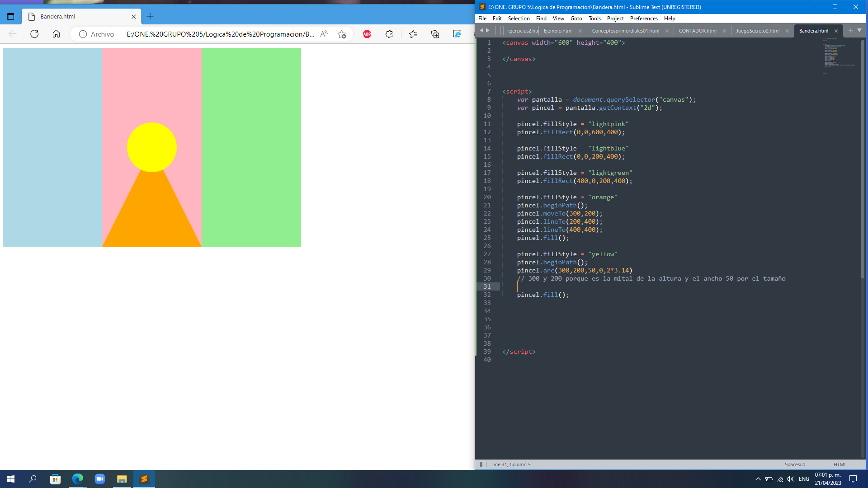868x488 pixels.
Task: Open the notification center icon
Action: (x=853, y=479)
